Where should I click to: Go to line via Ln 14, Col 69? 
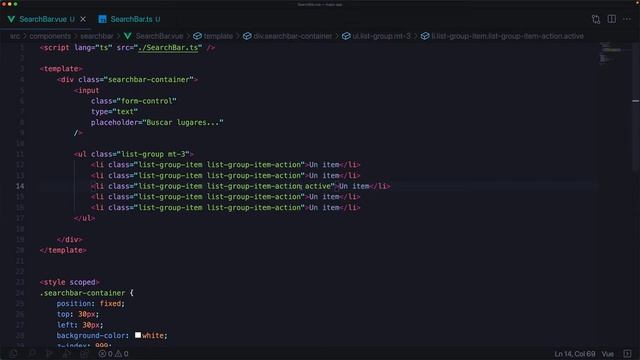[x=574, y=354]
